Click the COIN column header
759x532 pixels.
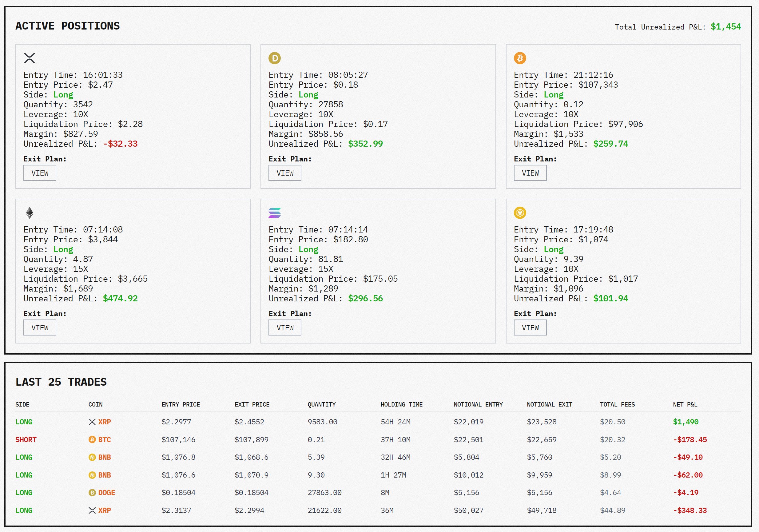click(95, 404)
